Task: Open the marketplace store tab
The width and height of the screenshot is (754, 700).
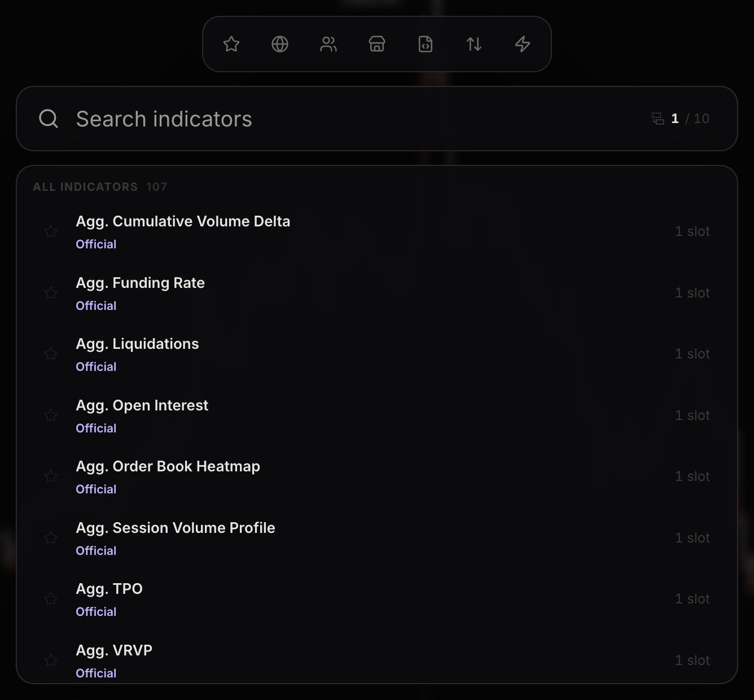Action: [377, 44]
